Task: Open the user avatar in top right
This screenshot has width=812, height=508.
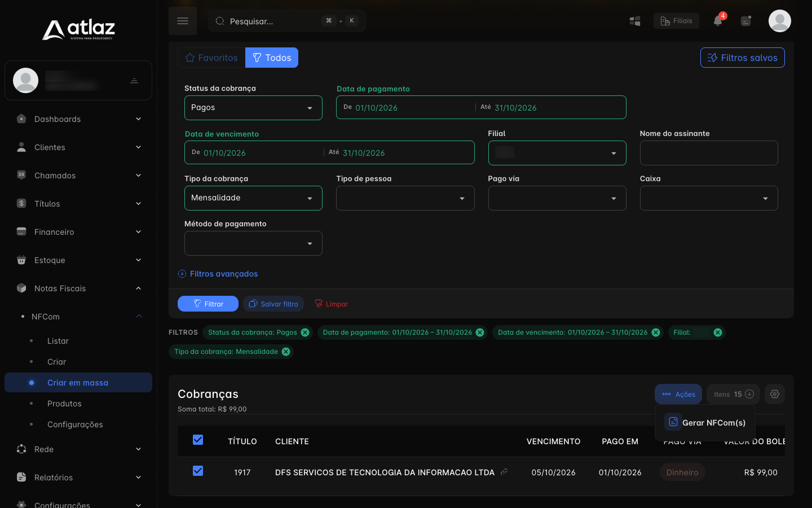Action: point(780,21)
